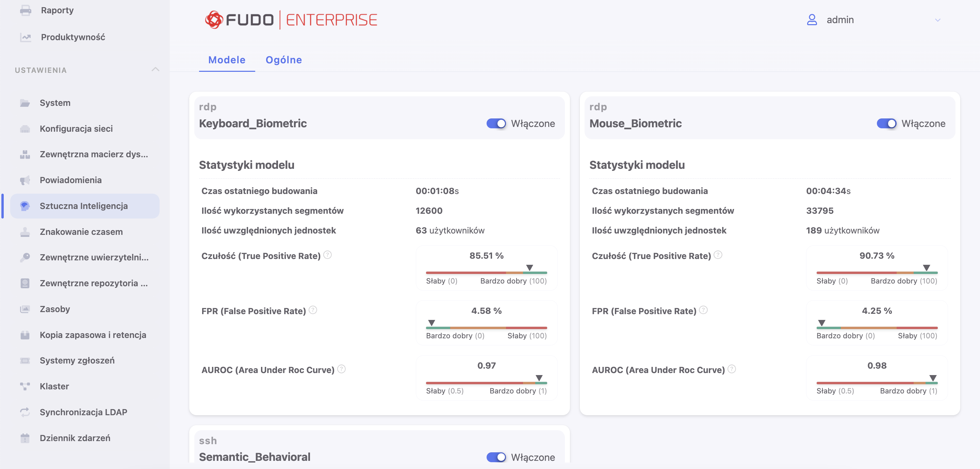Open Kopia zapasowa i retencja settings
Image resolution: width=980 pixels, height=469 pixels.
point(93,335)
